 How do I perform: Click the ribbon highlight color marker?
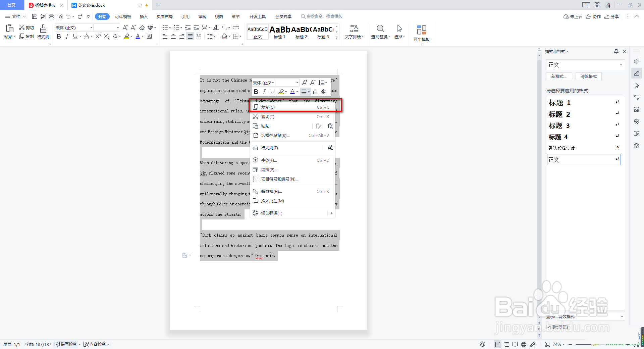[126, 36]
